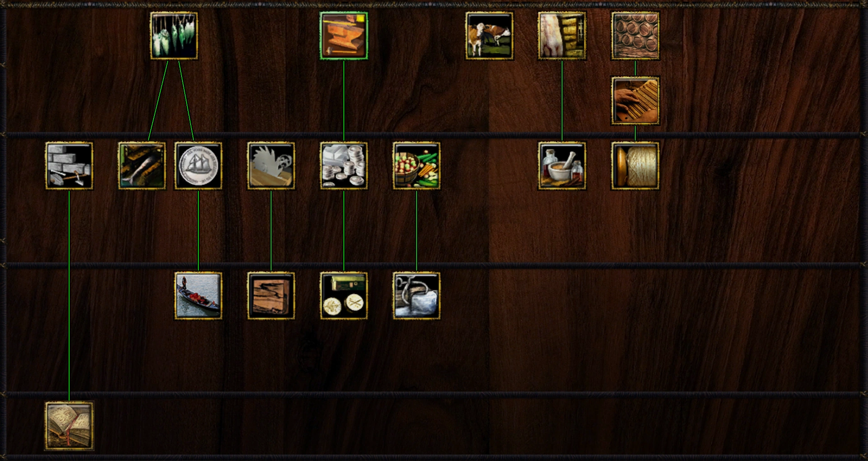Select the fish on crates icon
This screenshot has height=461, width=868.
[142, 166]
